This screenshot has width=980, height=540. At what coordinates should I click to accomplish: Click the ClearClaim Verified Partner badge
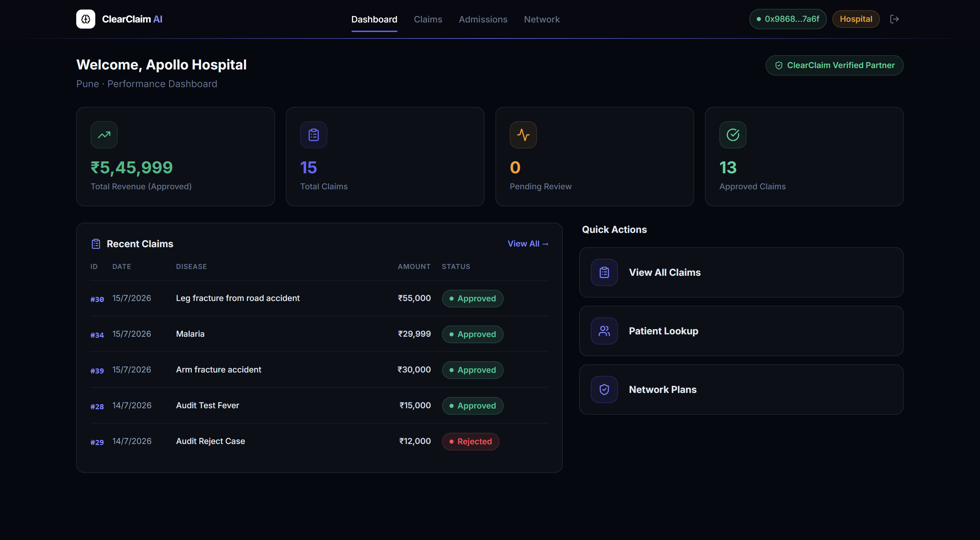pyautogui.click(x=834, y=65)
